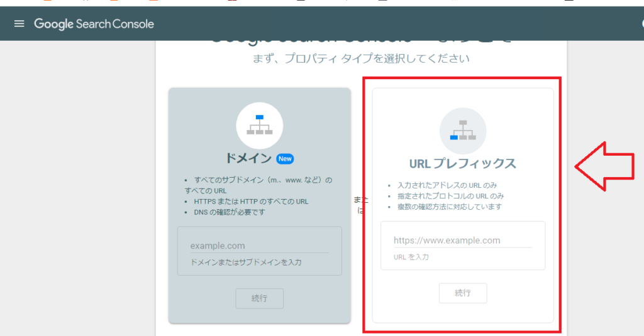Click the URL prefix sitemap icon
This screenshot has height=336, width=644.
[463, 131]
